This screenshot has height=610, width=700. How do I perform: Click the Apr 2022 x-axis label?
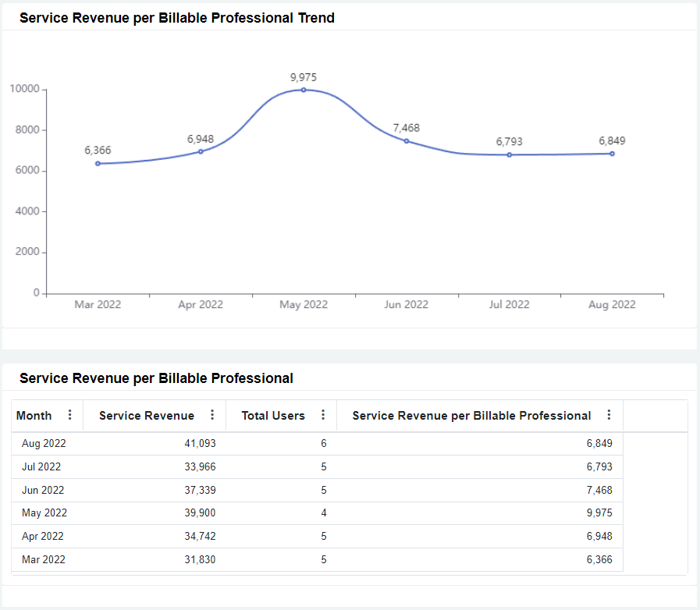pyautogui.click(x=200, y=304)
